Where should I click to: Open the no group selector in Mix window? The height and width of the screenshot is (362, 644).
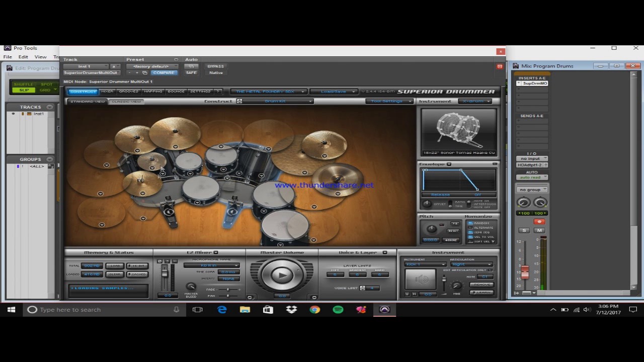pos(532,190)
